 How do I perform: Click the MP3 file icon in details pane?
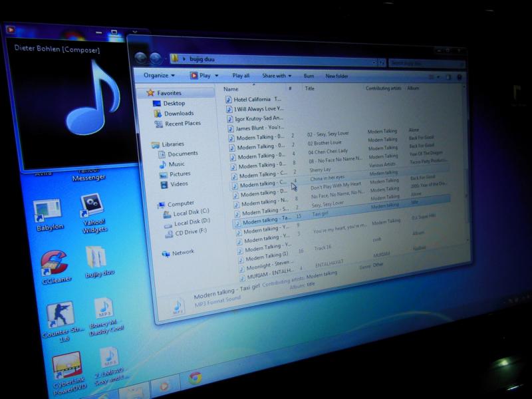[x=178, y=307]
